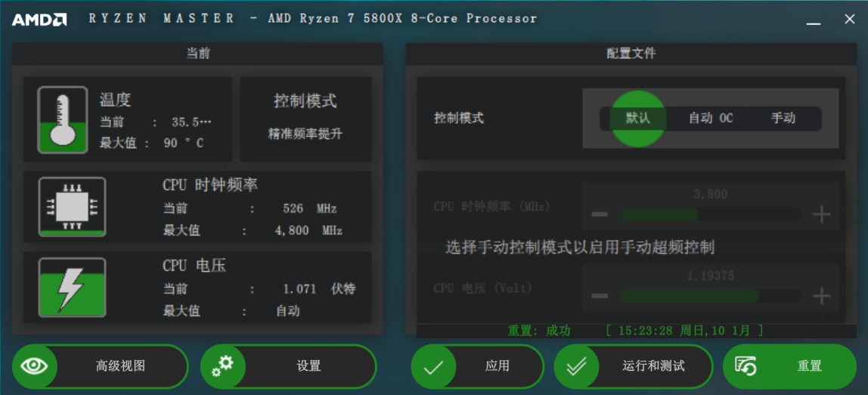Click the double-check icon beside 运行和测试
Viewport: 868px width, 395px height.
(577, 367)
